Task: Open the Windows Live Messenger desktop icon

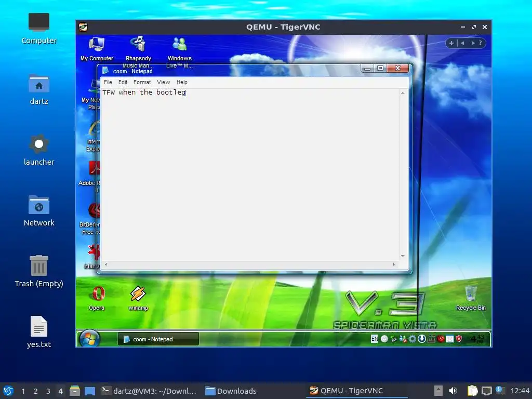Action: point(179,48)
